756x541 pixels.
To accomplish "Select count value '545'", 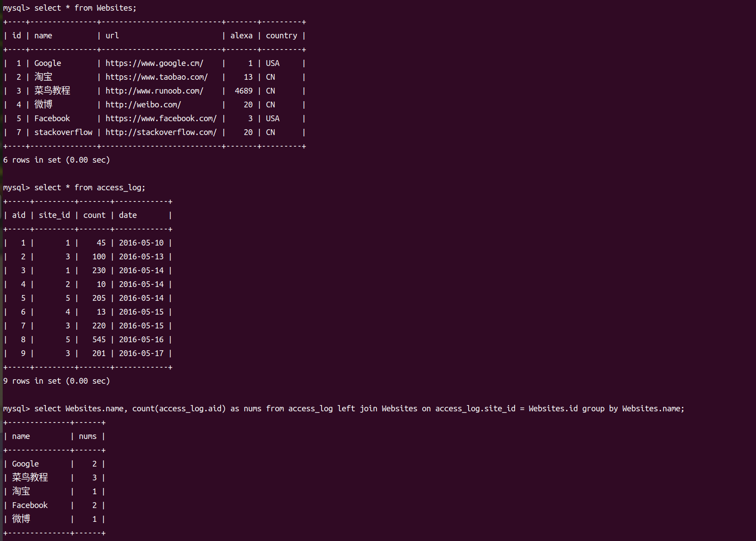I will 99,340.
